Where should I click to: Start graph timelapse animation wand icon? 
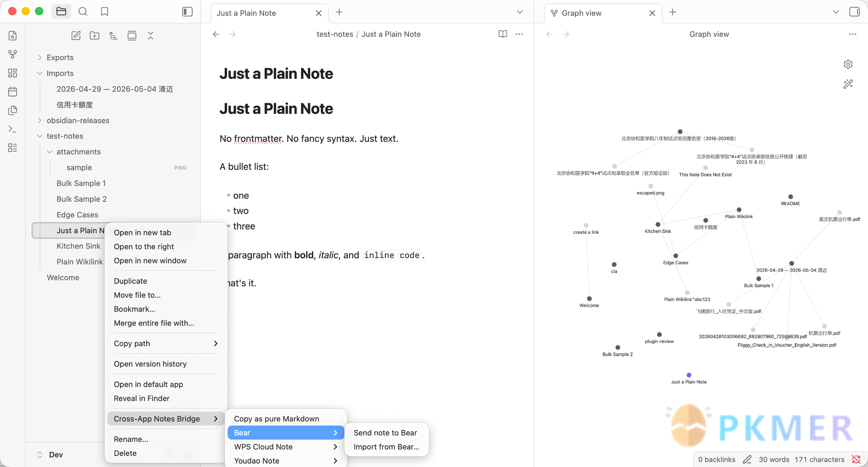(x=848, y=84)
